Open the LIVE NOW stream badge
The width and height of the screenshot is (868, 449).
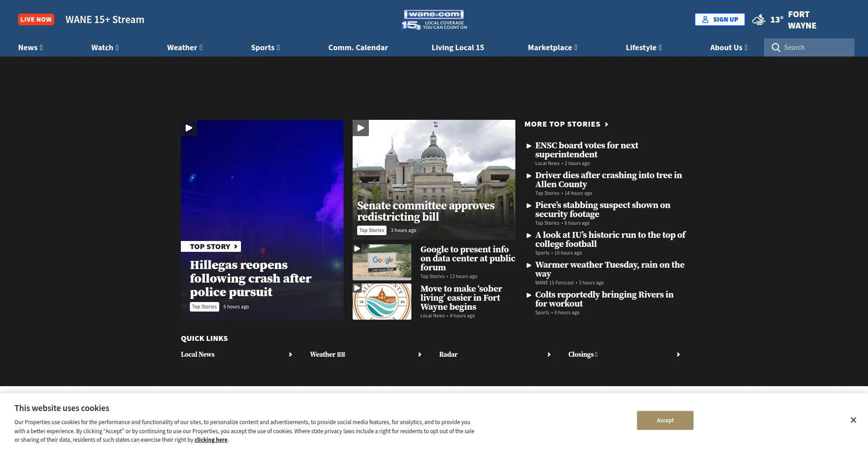pos(36,19)
